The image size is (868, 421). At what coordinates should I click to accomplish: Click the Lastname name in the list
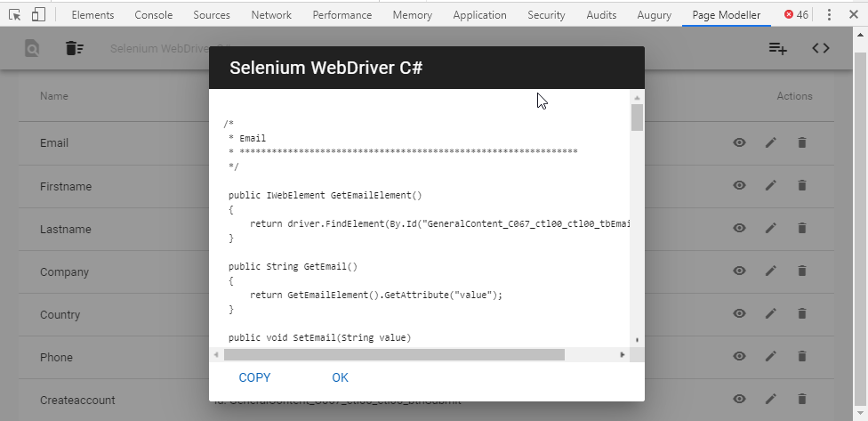pyautogui.click(x=65, y=230)
